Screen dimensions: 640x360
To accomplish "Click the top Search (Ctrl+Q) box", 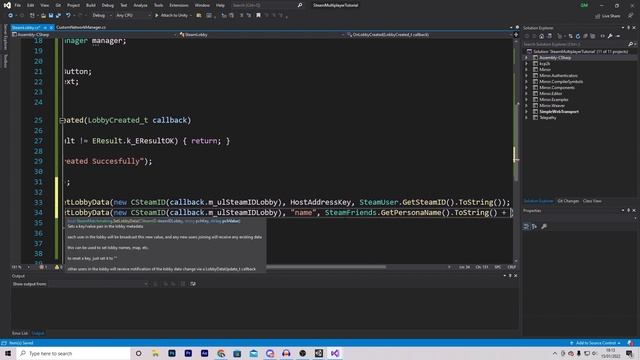I will [x=267, y=5].
